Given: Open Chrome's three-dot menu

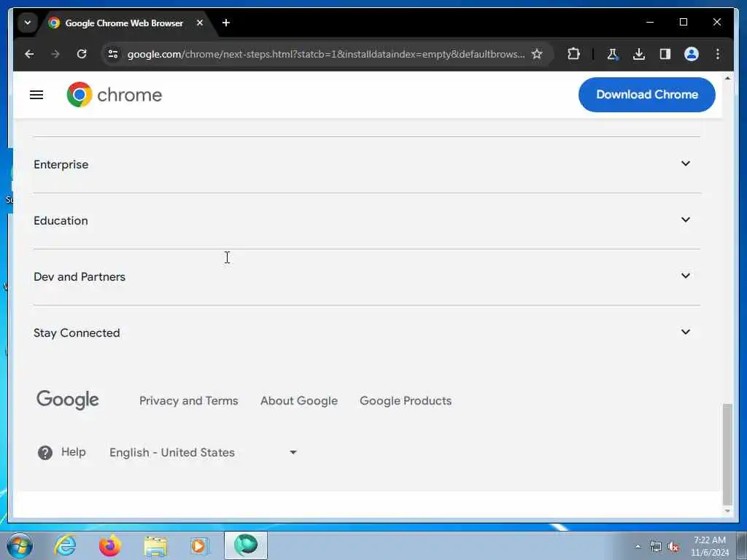Looking at the screenshot, I should (x=718, y=54).
